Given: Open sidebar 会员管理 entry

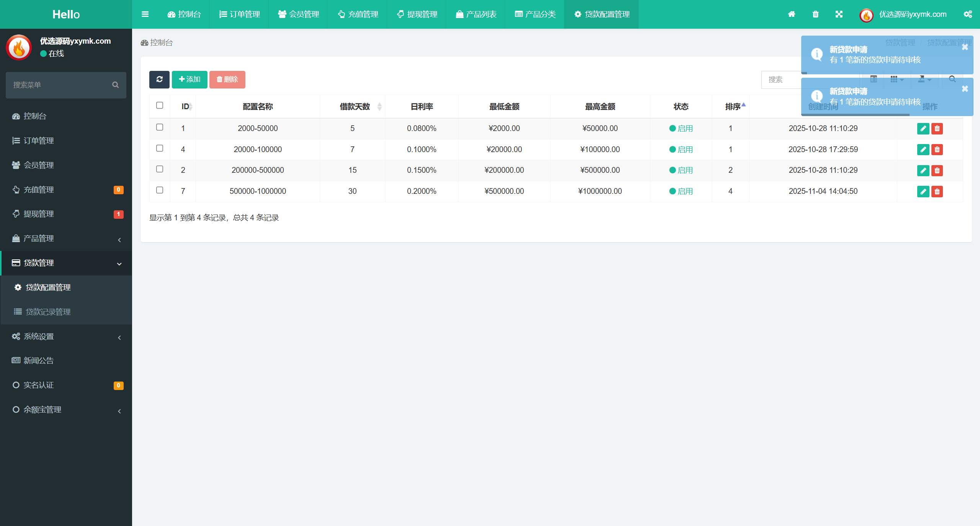Looking at the screenshot, I should [x=66, y=166].
